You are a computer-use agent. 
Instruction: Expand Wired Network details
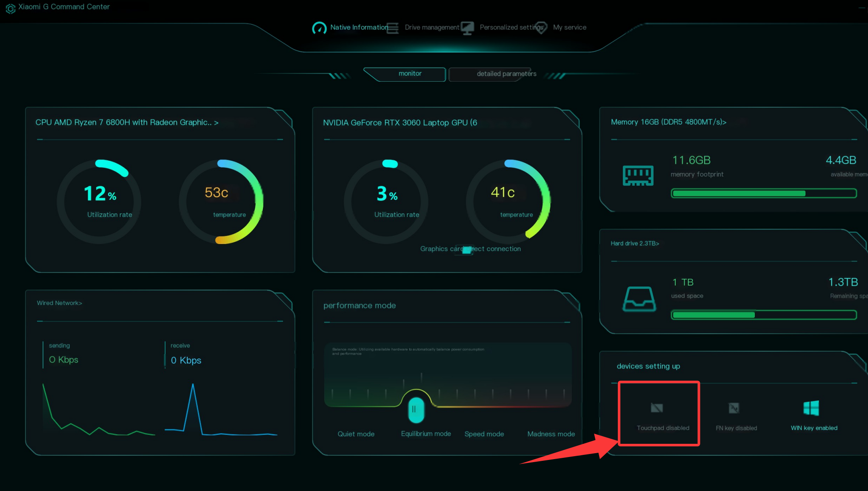point(59,303)
